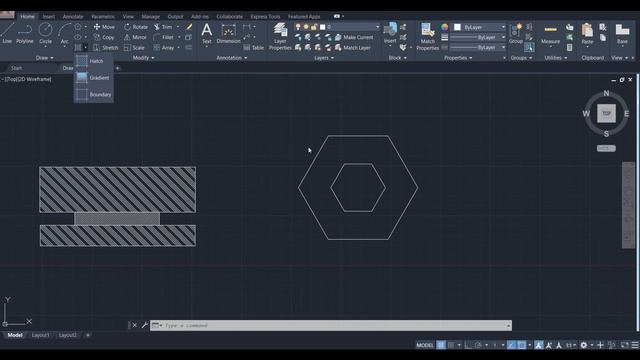Click the Erase pencil icon
The height and width of the screenshot is (360, 640).
coord(189,27)
